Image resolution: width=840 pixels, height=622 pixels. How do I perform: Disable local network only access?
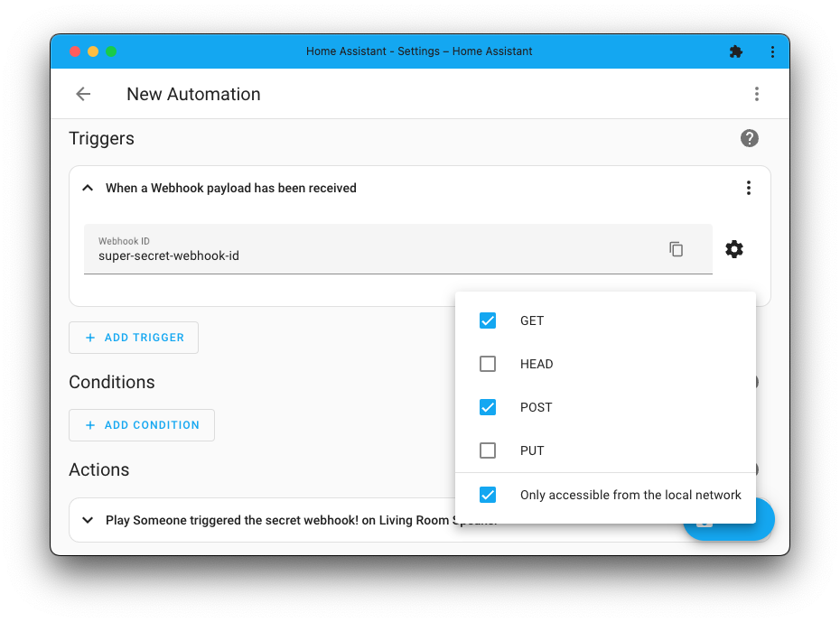(x=488, y=495)
